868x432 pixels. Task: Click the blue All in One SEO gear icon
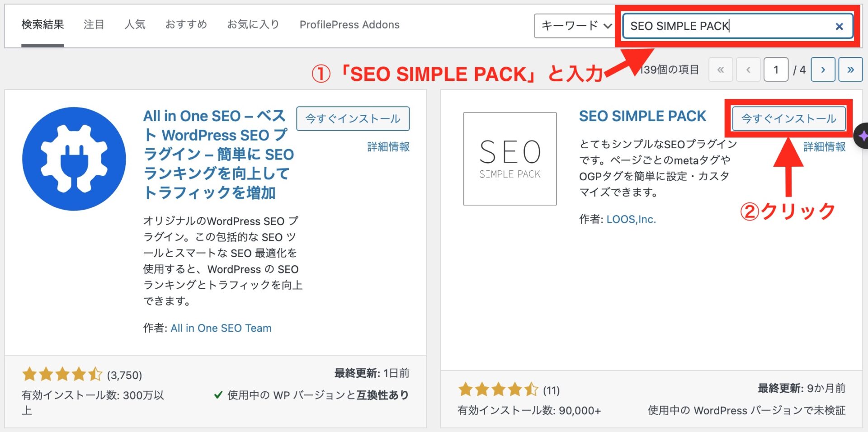tap(74, 158)
